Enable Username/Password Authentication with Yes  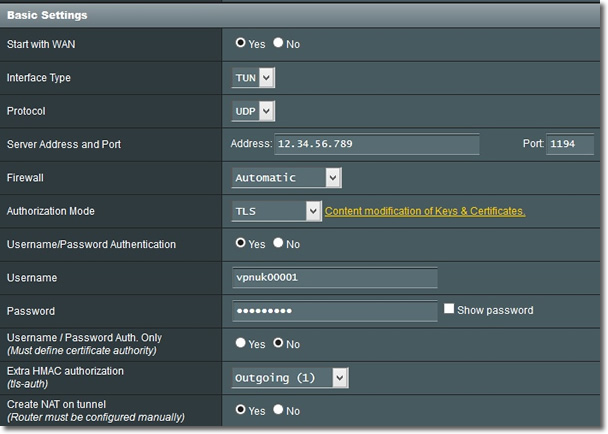tap(240, 243)
